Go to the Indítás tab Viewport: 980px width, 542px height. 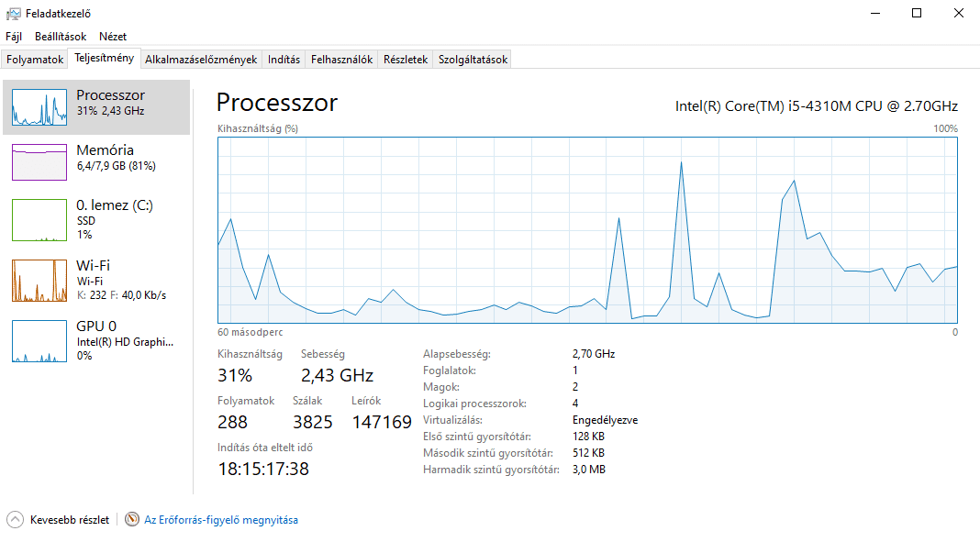284,60
